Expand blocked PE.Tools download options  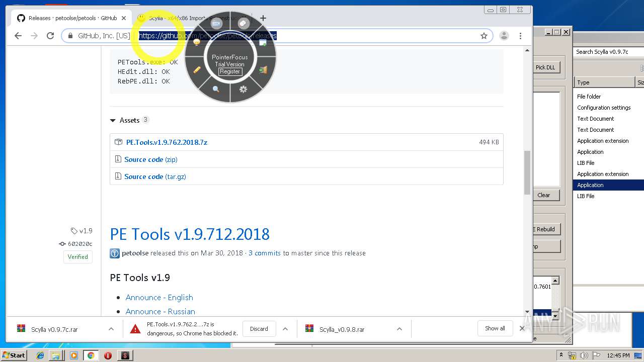pyautogui.click(x=285, y=329)
